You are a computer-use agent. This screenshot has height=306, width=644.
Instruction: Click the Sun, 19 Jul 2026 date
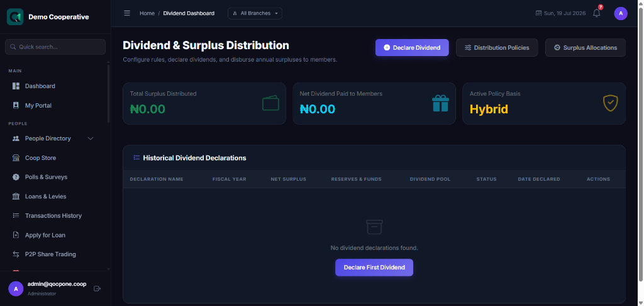565,13
